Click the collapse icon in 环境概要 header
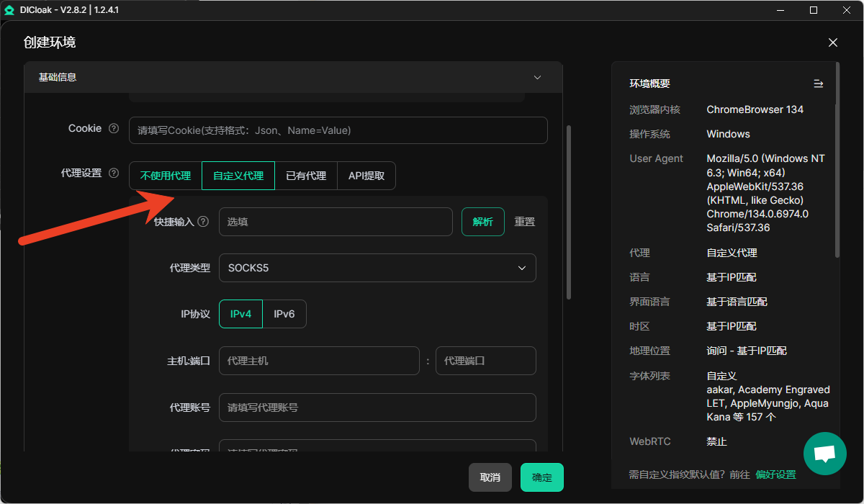The width and height of the screenshot is (864, 504). 818,84
